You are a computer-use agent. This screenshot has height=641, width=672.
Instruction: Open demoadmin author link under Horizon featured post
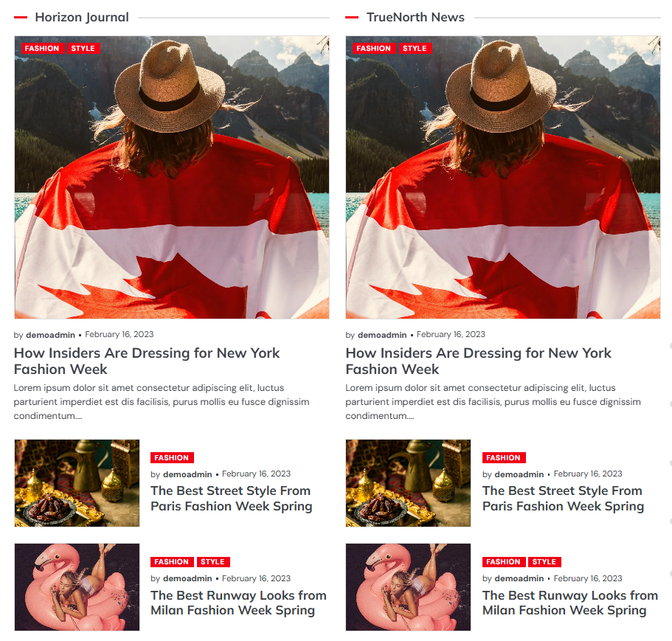click(x=51, y=335)
